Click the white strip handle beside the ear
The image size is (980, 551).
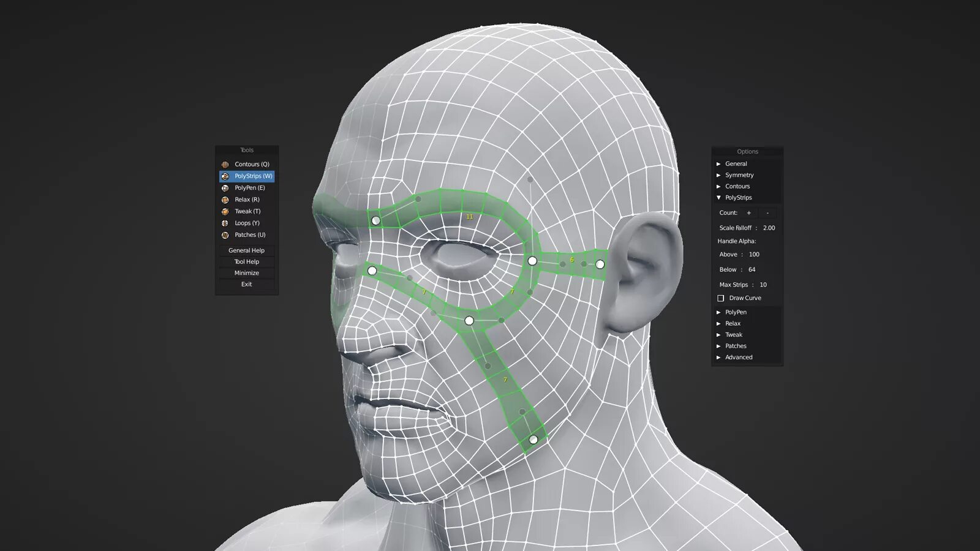[600, 264]
